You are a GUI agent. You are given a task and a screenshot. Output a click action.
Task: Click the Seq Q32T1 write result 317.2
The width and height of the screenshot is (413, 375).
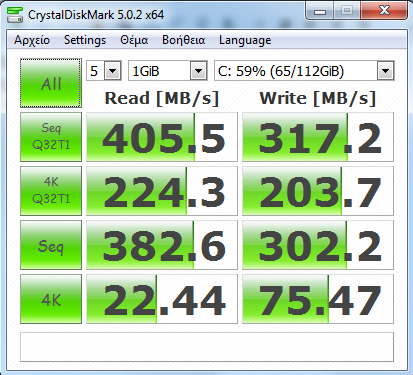pyautogui.click(x=318, y=137)
